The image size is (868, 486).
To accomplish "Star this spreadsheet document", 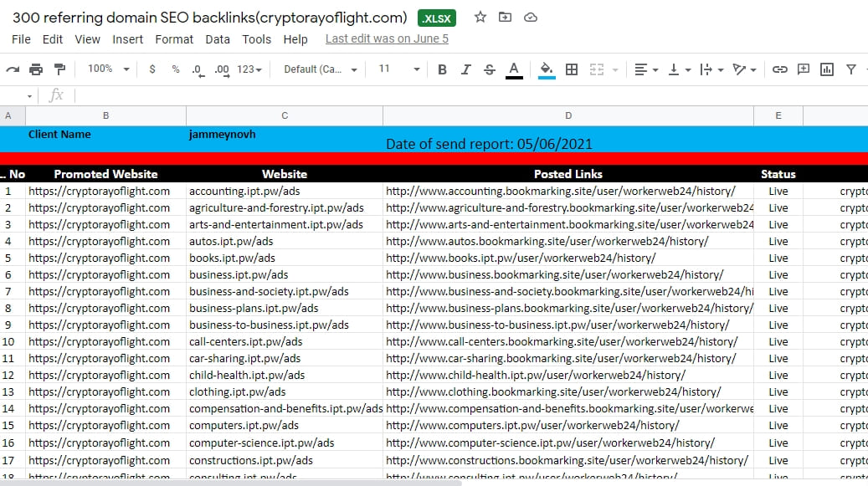I will point(480,18).
